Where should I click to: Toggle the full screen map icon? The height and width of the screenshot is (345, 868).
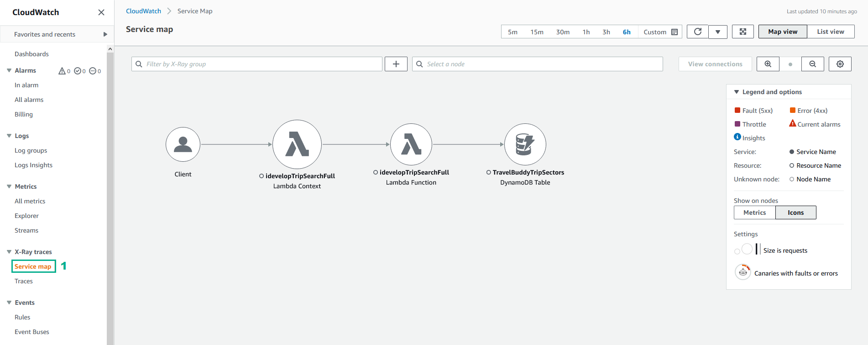point(743,32)
